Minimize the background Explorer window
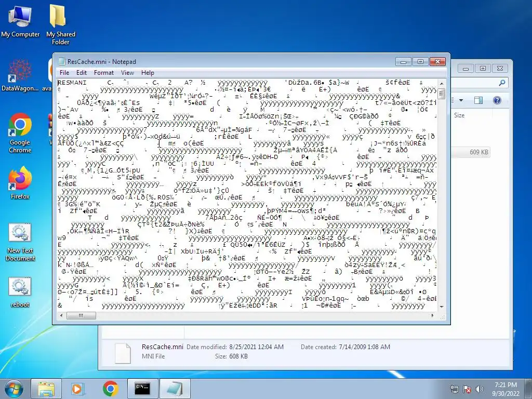Image resolution: width=532 pixels, height=399 pixels. [x=465, y=69]
